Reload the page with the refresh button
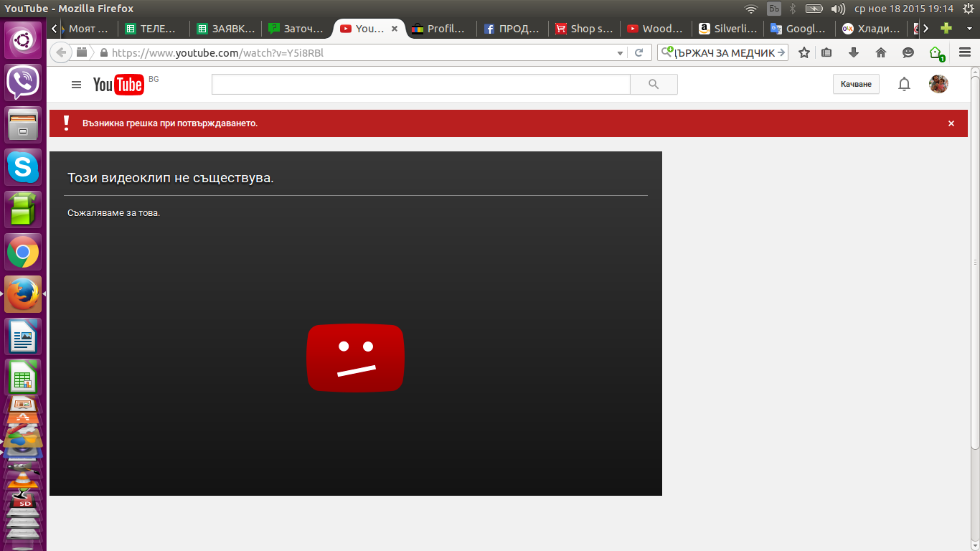This screenshot has height=551, width=980. (639, 53)
